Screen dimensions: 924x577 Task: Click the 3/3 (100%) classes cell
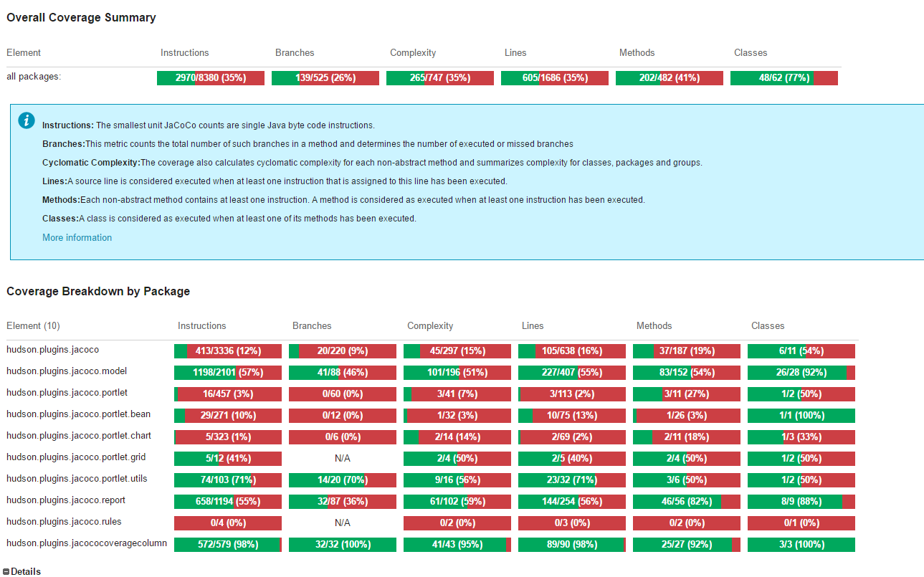801,545
